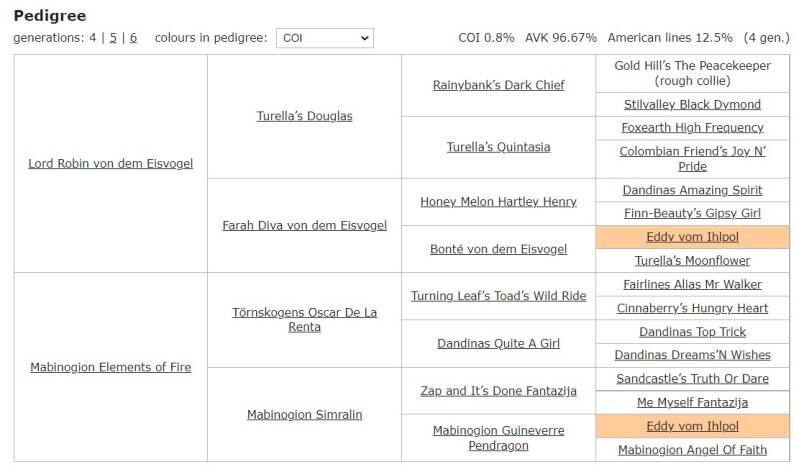
Task: Click Rainybank's Dark Chief link
Action: click(498, 85)
